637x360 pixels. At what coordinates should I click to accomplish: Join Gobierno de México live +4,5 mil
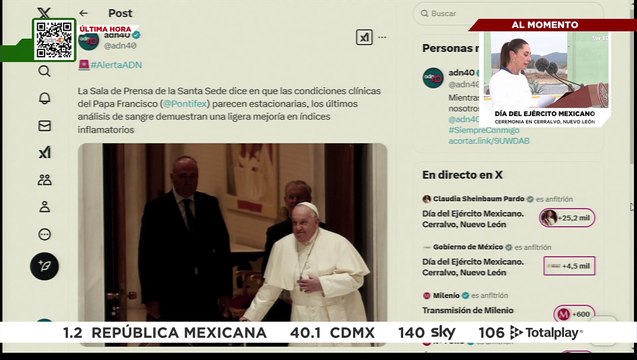click(x=570, y=266)
